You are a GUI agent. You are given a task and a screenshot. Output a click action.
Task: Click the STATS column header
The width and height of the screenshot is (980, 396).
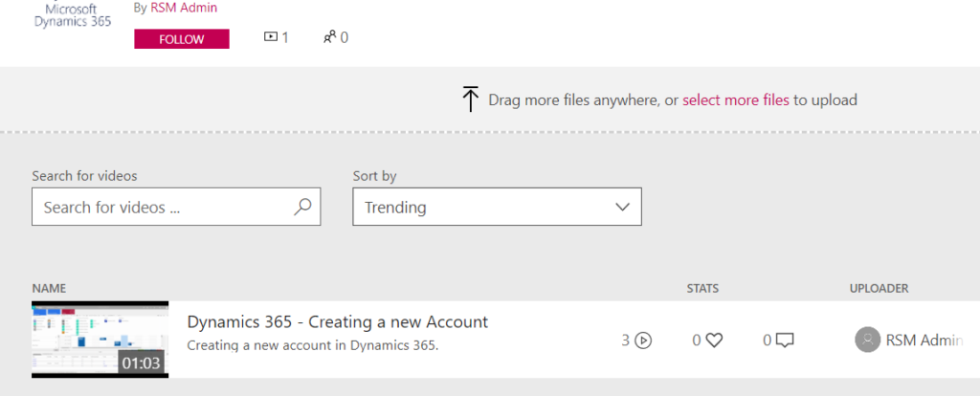coord(702,288)
